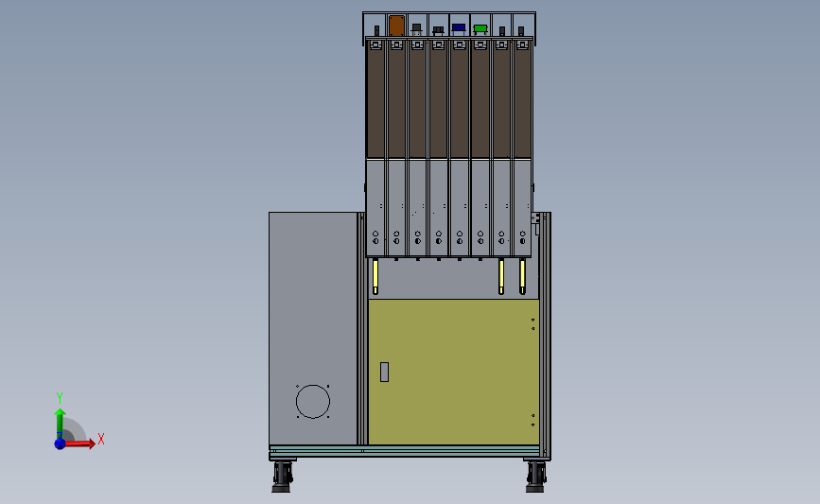Select the small handle on the olive door
820x504 pixels.
[x=384, y=372]
